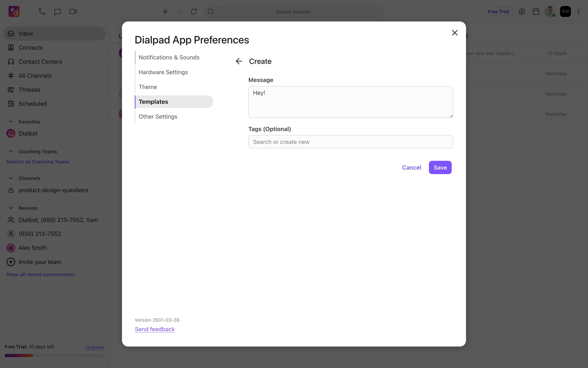Click the Message text area
Image resolution: width=588 pixels, height=368 pixels.
pos(350,102)
